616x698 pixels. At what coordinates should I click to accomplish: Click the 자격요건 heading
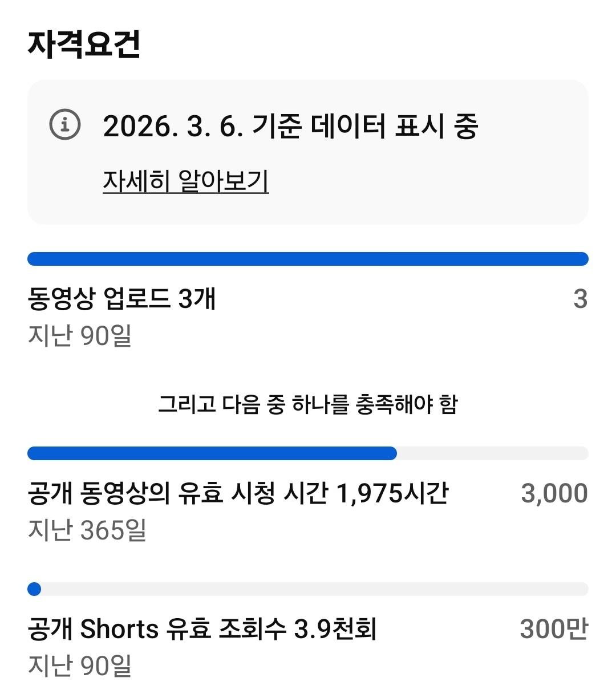(84, 44)
